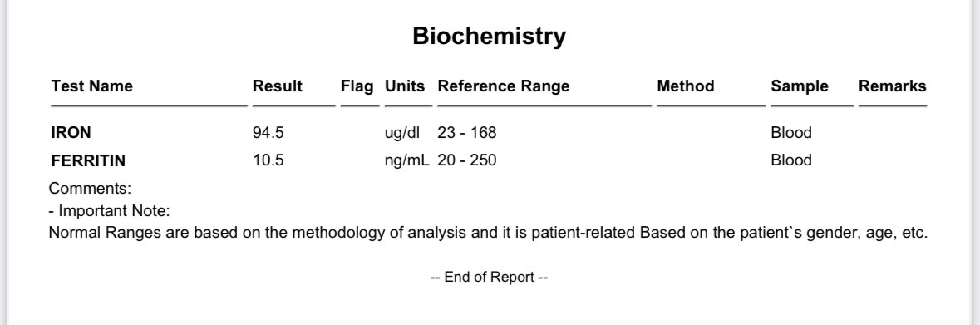Viewport: 980px width, 325px height.
Task: Select the Sample column header
Action: click(800, 87)
